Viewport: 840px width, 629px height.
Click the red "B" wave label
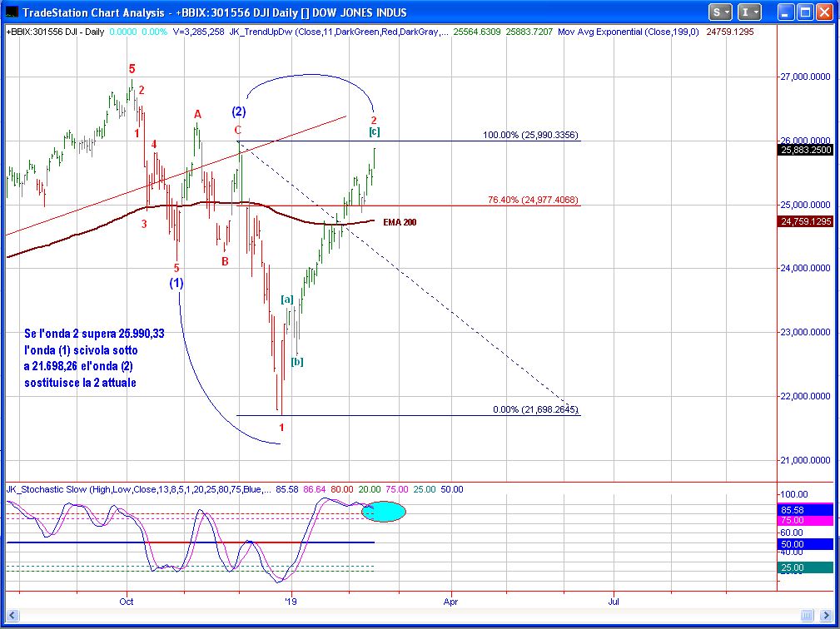tap(225, 261)
